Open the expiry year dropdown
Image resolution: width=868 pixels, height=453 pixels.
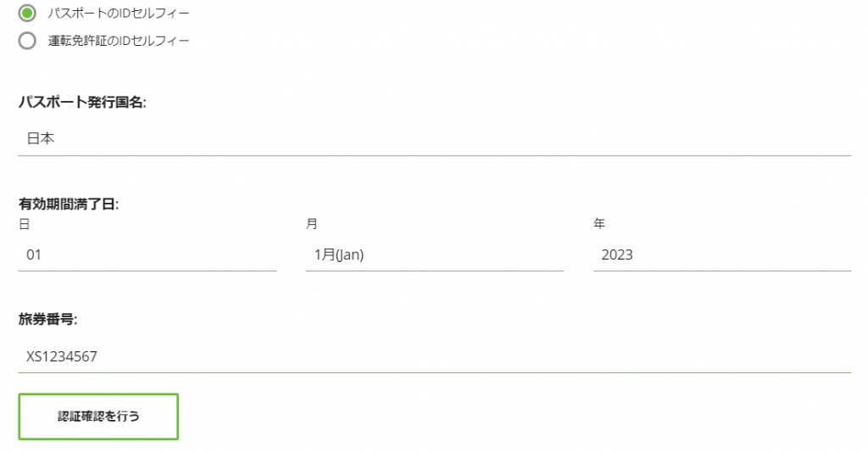[722, 254]
